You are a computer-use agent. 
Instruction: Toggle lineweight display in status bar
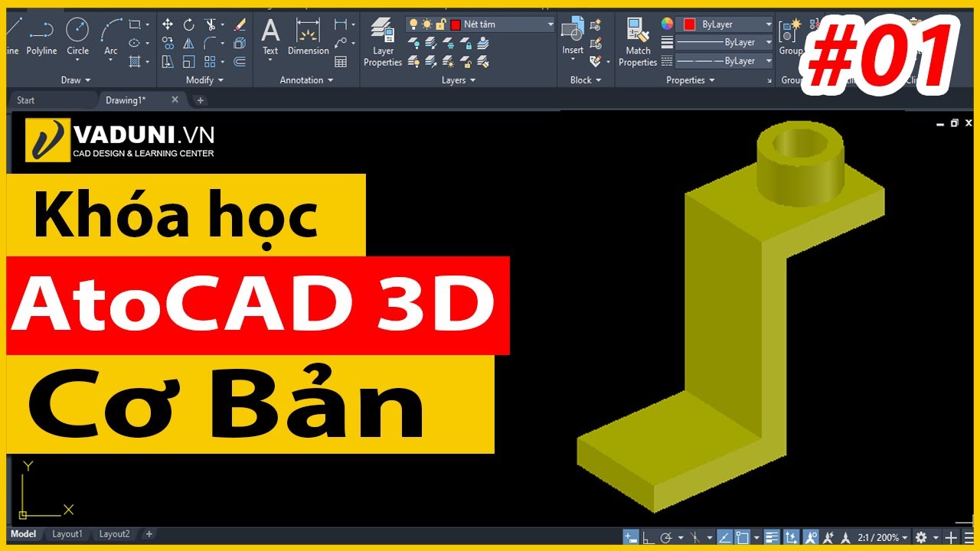(772, 537)
